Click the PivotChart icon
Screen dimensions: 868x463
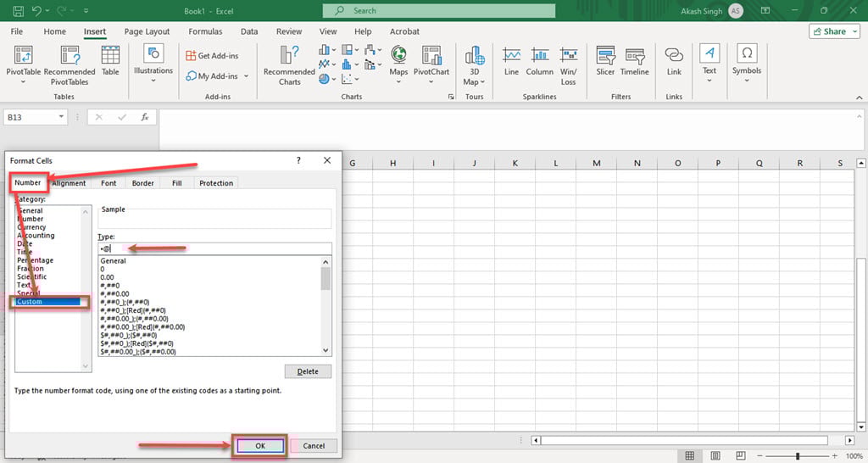(431, 55)
